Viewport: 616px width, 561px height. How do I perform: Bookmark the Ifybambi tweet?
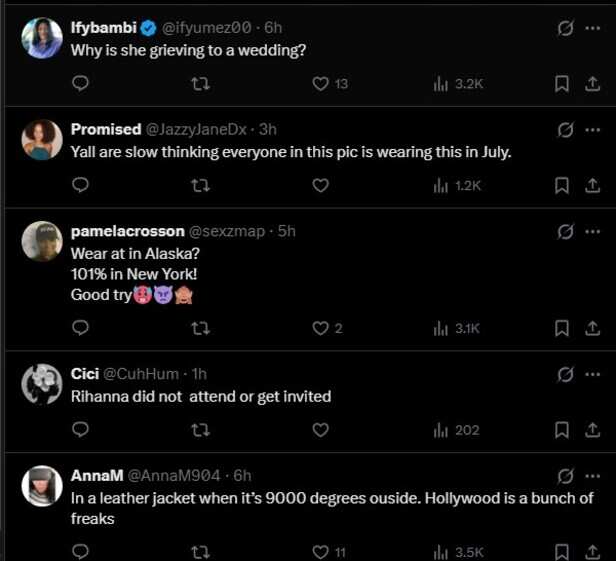(x=562, y=84)
